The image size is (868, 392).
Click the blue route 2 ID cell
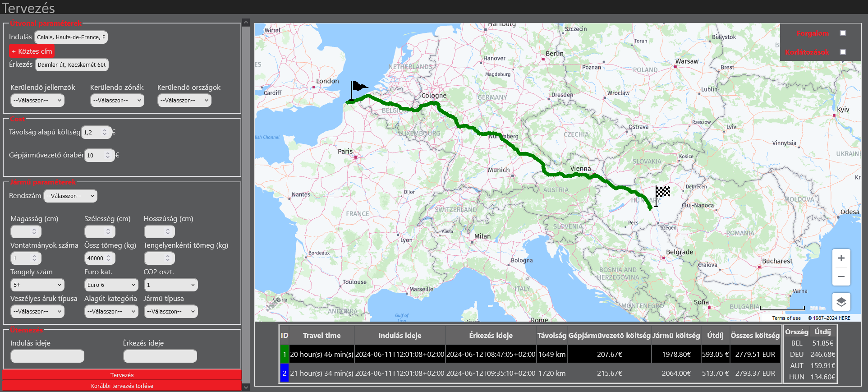tap(284, 374)
